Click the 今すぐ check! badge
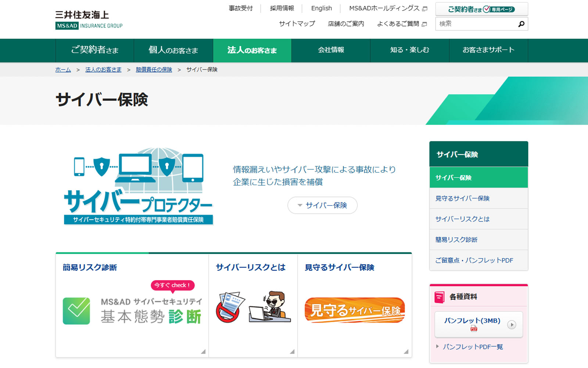 (172, 286)
